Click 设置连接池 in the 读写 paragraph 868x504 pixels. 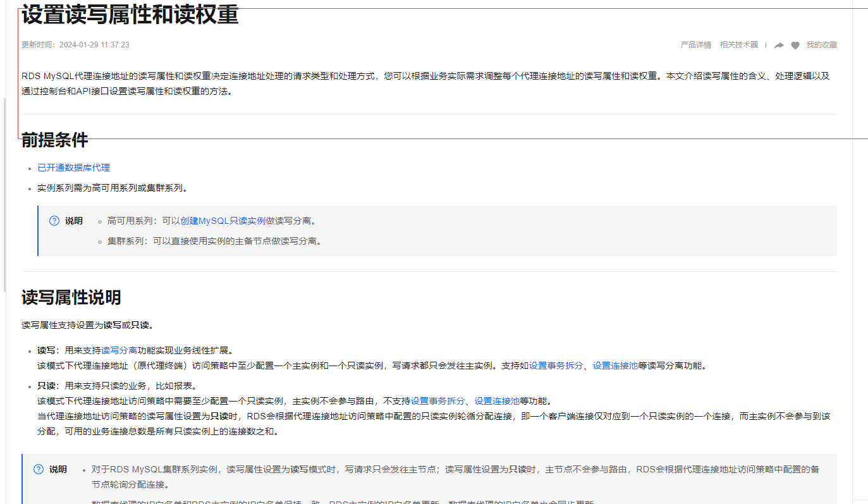pyautogui.click(x=615, y=366)
